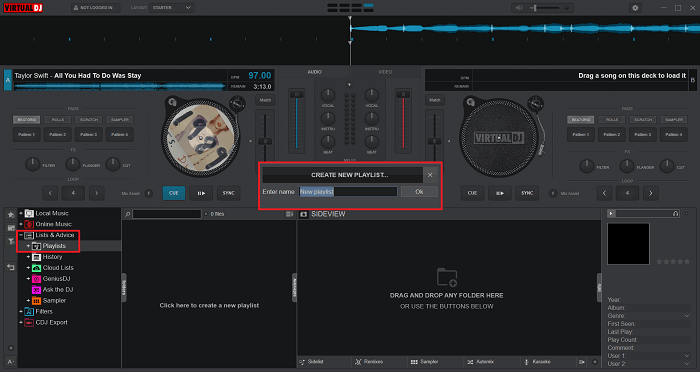This screenshot has height=372, width=700.
Task: Click the file list columns options icon
Action: point(289,214)
